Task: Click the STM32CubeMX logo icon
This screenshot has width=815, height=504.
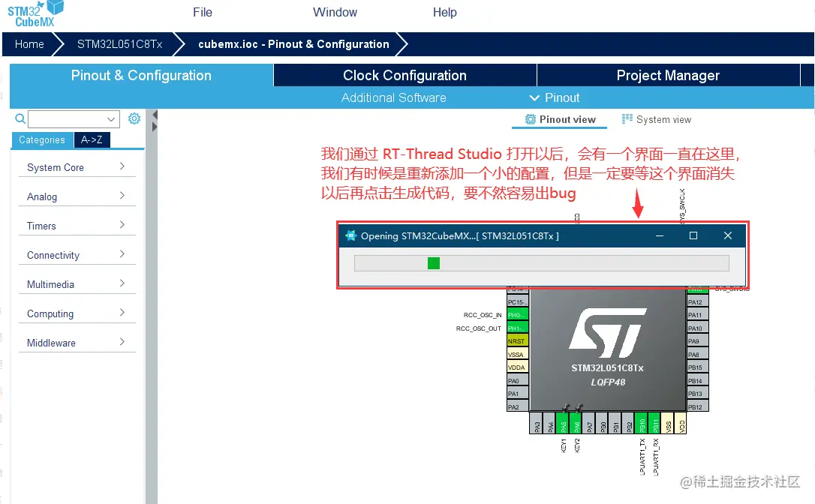Action: (35, 13)
